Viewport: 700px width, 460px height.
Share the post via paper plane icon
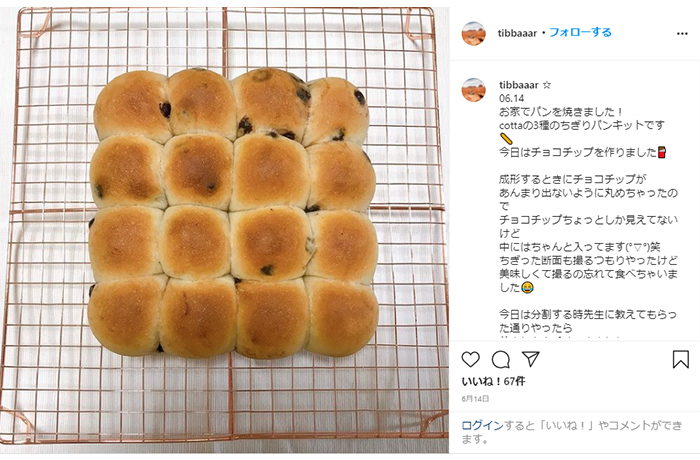(x=531, y=359)
